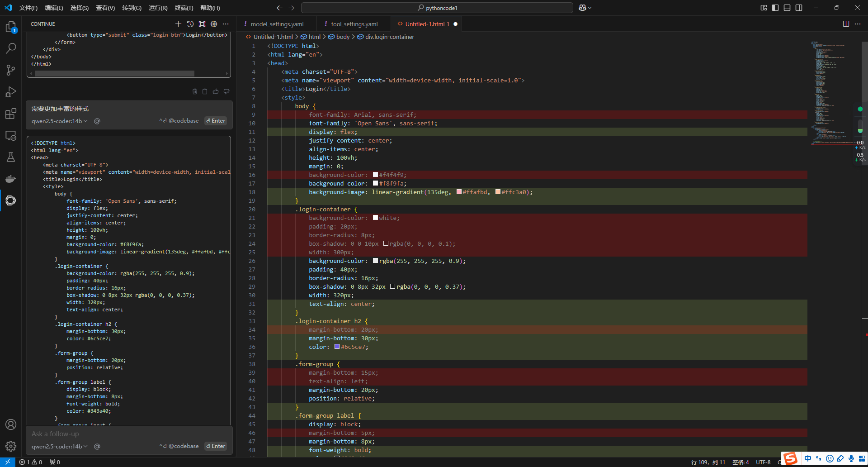Toggle voice input microphone in IME toolbar
The width and height of the screenshot is (868, 467).
click(851, 458)
